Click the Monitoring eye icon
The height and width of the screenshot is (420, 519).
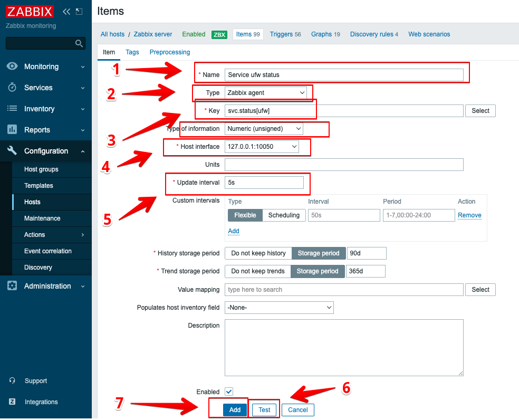pos(12,66)
